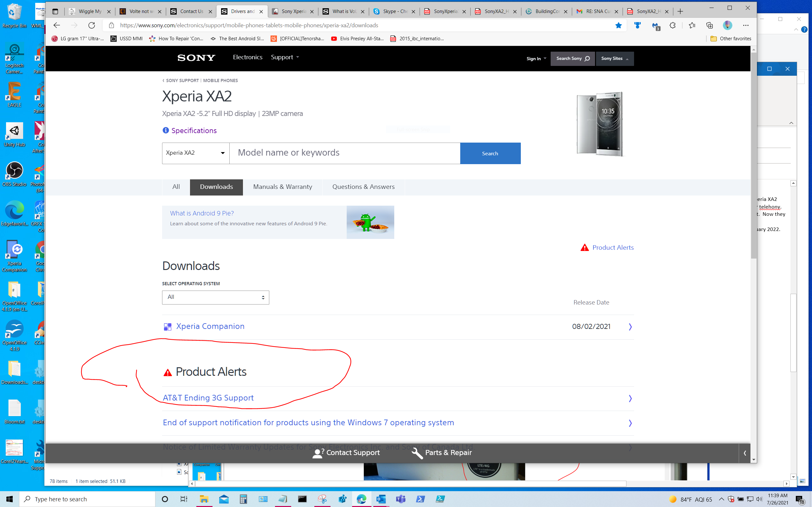Click the Sign In button
Screen dimensions: 812x507
pyautogui.click(x=533, y=58)
